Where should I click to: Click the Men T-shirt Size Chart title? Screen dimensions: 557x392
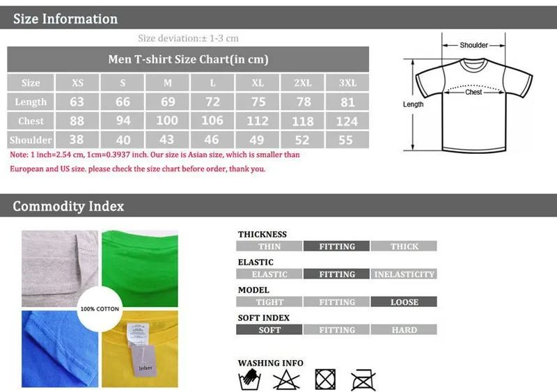point(188,59)
